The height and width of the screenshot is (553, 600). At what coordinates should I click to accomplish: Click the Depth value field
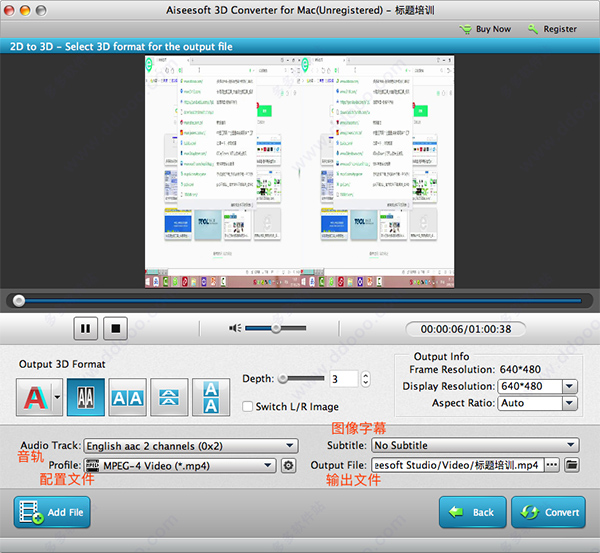pos(344,379)
